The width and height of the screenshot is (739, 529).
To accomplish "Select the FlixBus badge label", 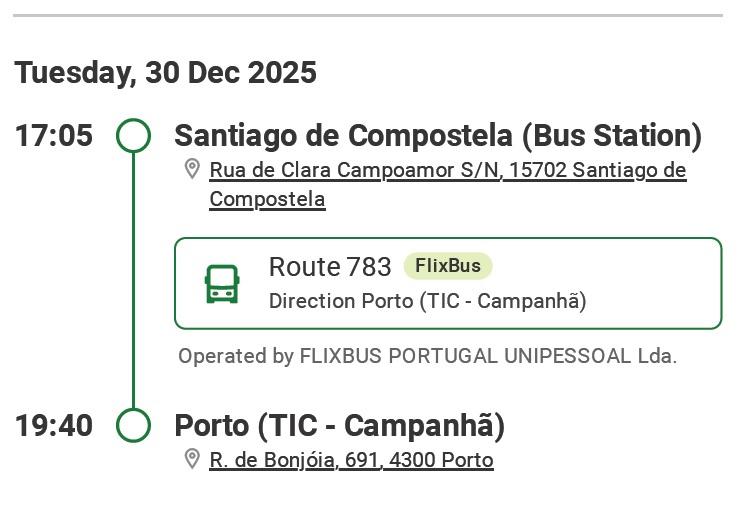I will click(448, 266).
